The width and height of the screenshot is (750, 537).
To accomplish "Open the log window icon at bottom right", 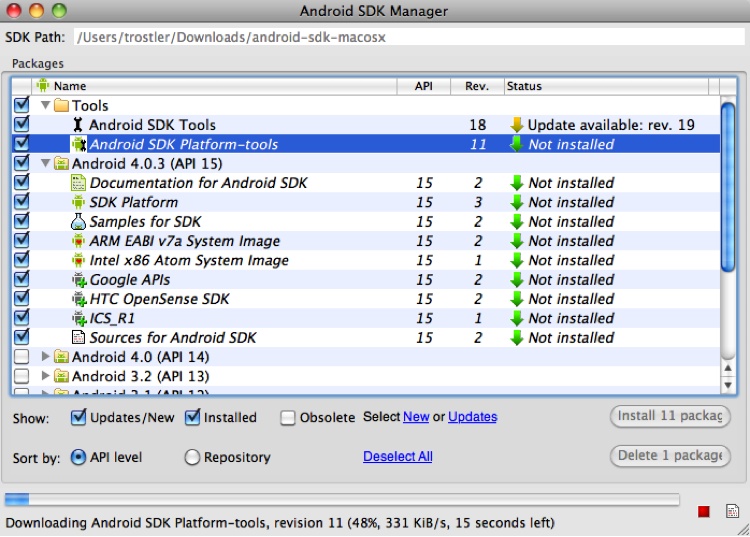I will (732, 511).
